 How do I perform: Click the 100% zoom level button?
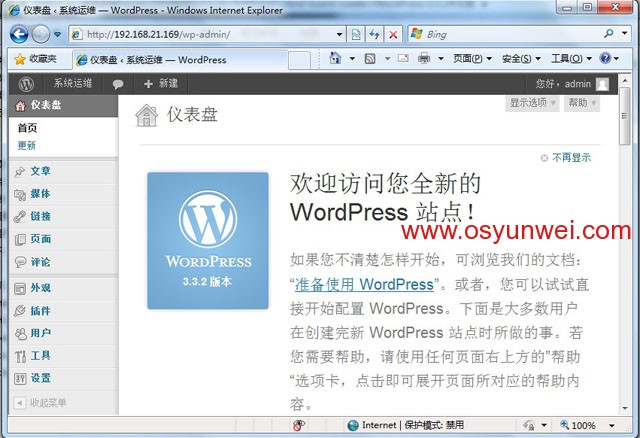pyautogui.click(x=578, y=425)
